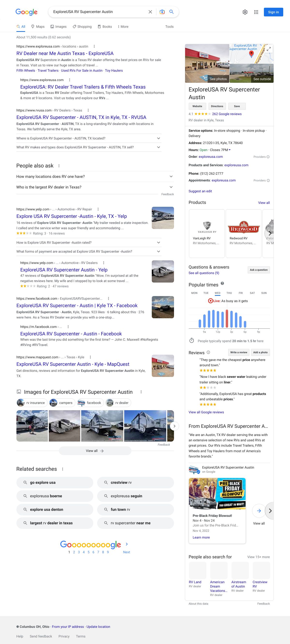
Task: Switch to the Maps tab
Action: (x=38, y=27)
